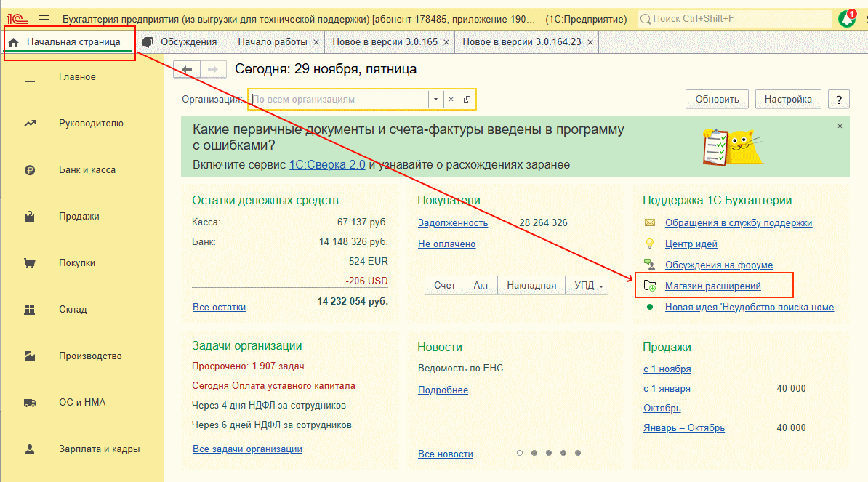The width and height of the screenshot is (868, 482).
Task: Click the Руководителю chart icon
Action: tap(30, 124)
